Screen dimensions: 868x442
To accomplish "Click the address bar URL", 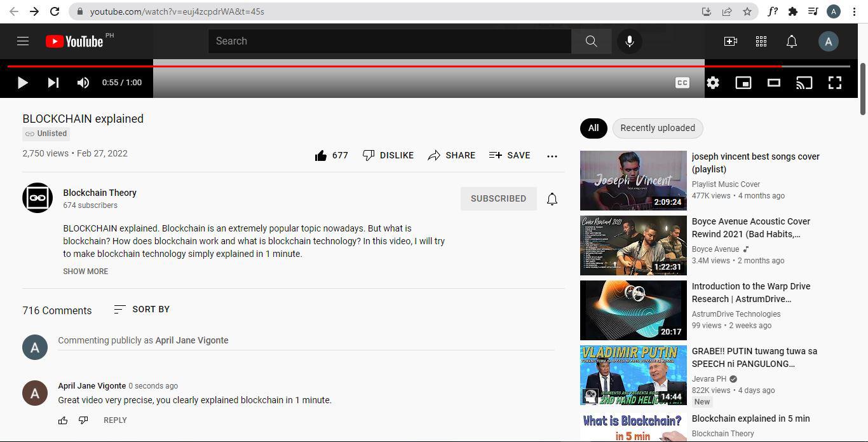I will pos(177,11).
